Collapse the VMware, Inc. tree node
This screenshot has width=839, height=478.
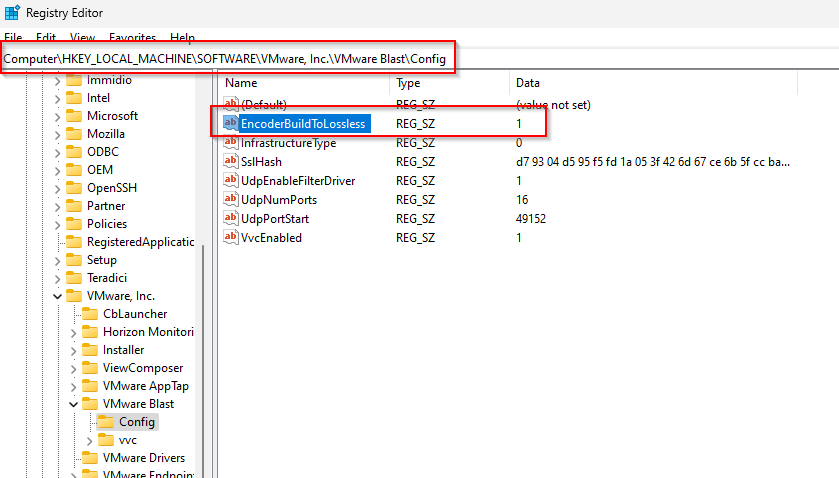coord(57,296)
